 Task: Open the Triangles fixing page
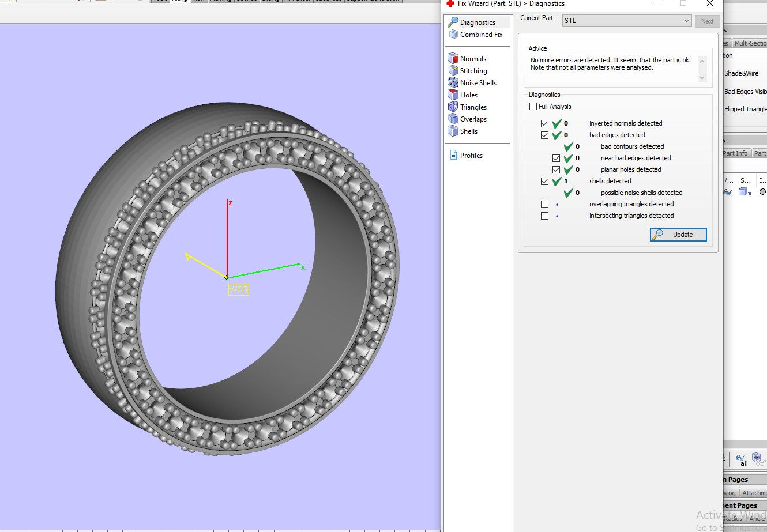(x=473, y=107)
